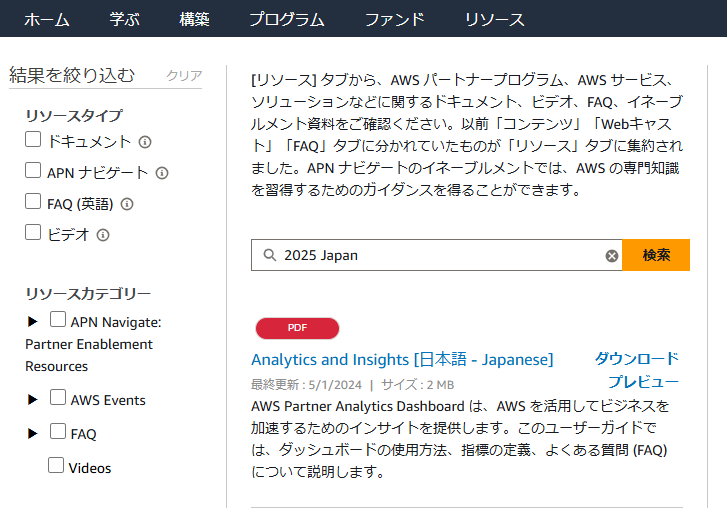This screenshot has height=528, width=727.
Task: Show info icon next to ビデオ
Action: click(103, 235)
